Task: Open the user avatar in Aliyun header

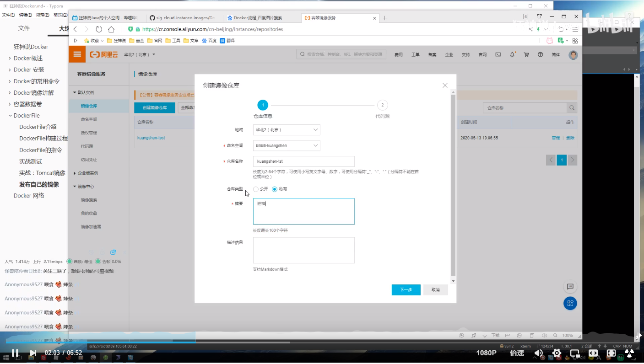Action: [x=573, y=55]
